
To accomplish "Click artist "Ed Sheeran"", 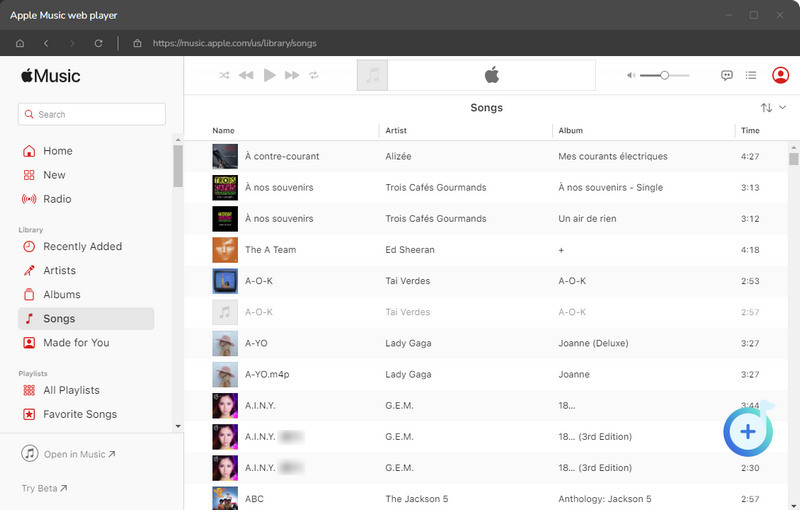I will tap(410, 249).
